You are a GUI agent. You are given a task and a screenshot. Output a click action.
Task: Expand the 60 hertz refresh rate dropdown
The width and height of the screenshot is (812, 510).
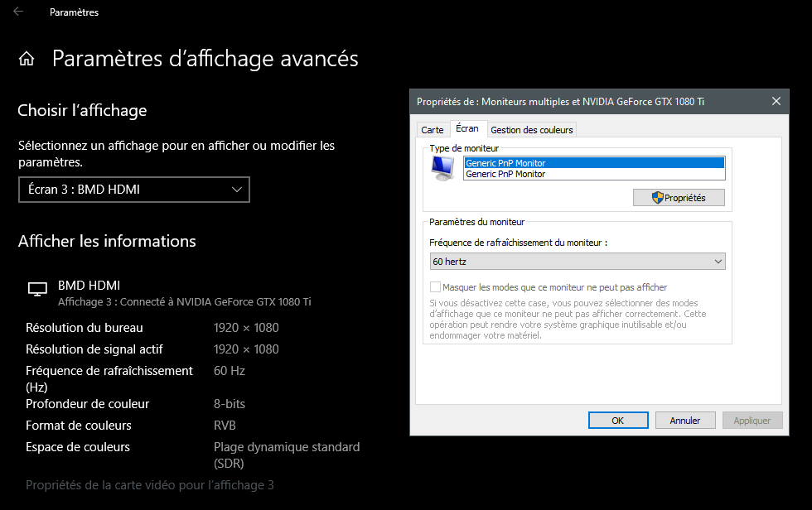click(x=578, y=261)
